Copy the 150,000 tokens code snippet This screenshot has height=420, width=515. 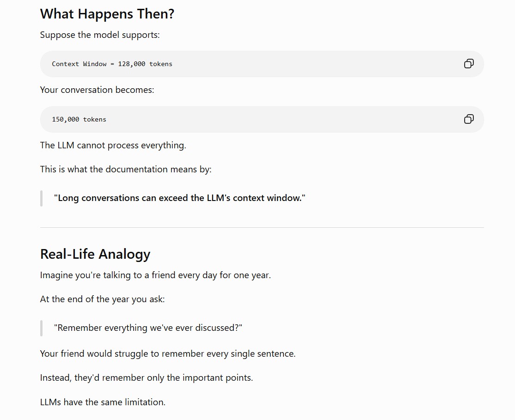[x=469, y=119]
